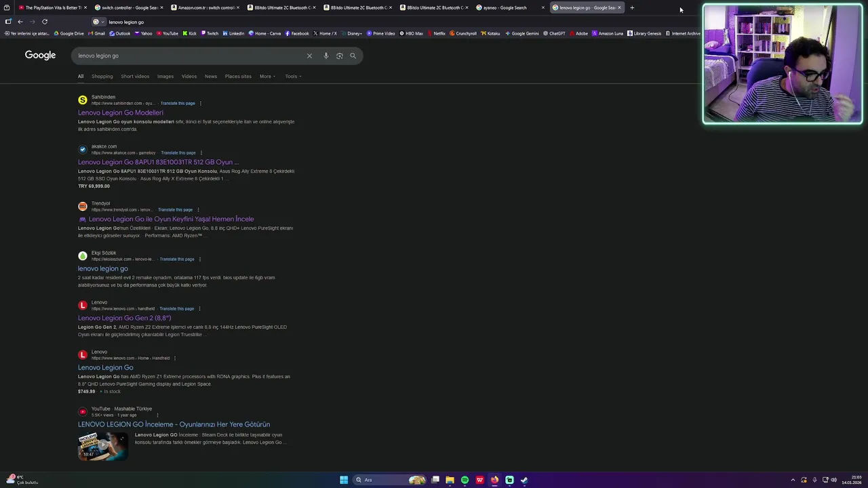
Task: Open the Netflix bookmark
Action: (x=436, y=33)
